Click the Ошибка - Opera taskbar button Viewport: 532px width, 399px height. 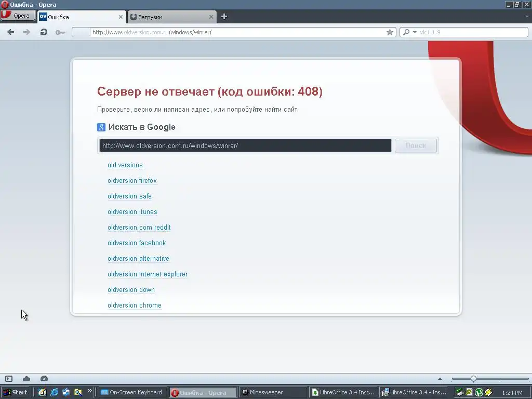coord(203,393)
